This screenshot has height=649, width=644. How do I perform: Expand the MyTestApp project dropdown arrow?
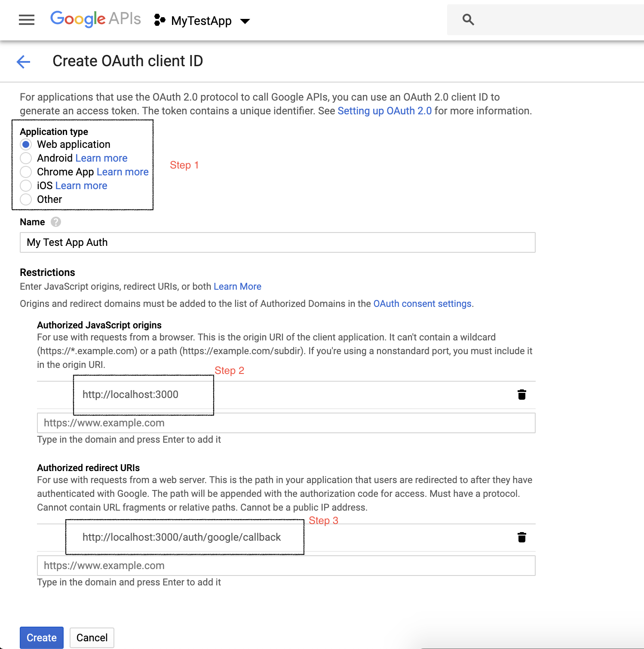245,21
